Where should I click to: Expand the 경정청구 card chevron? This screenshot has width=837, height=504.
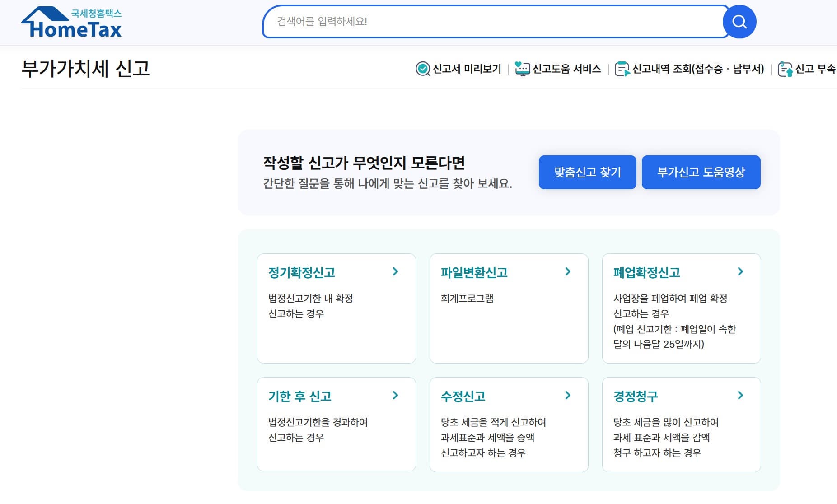(740, 395)
